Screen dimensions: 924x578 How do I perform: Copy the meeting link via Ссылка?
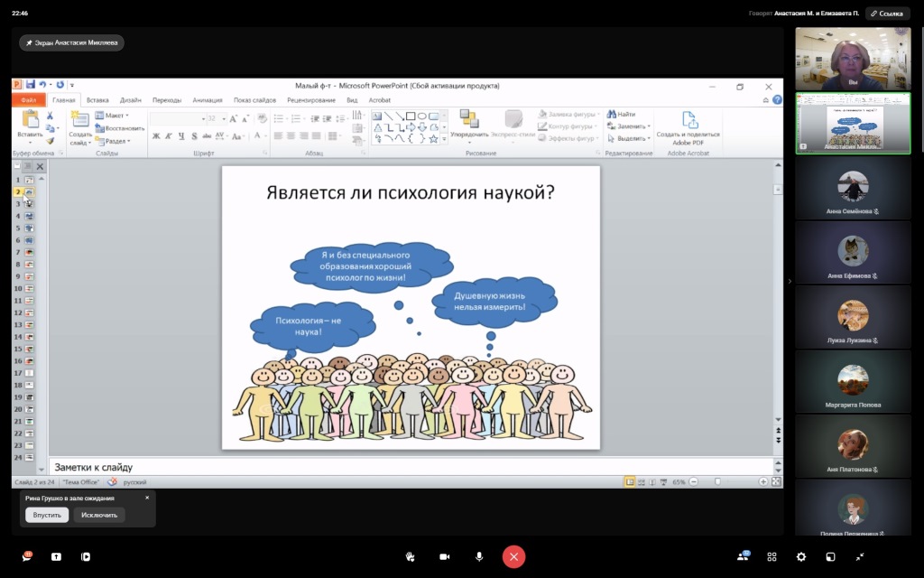(x=887, y=13)
